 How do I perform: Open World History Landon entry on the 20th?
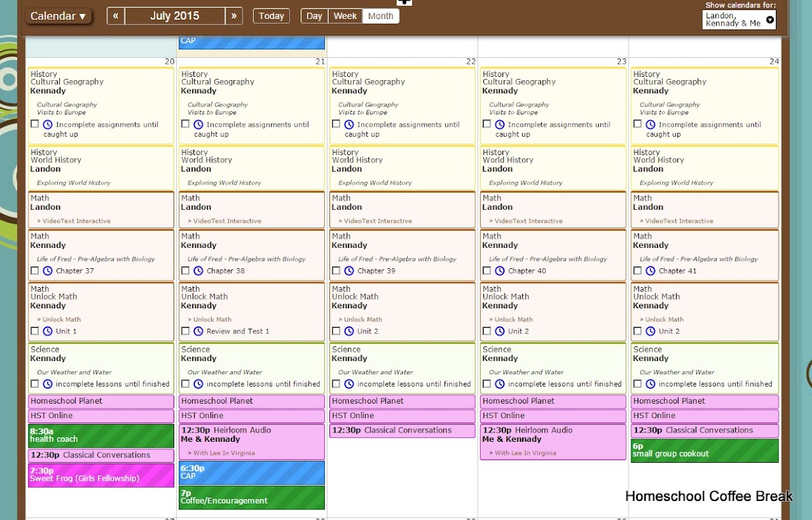[x=101, y=168]
